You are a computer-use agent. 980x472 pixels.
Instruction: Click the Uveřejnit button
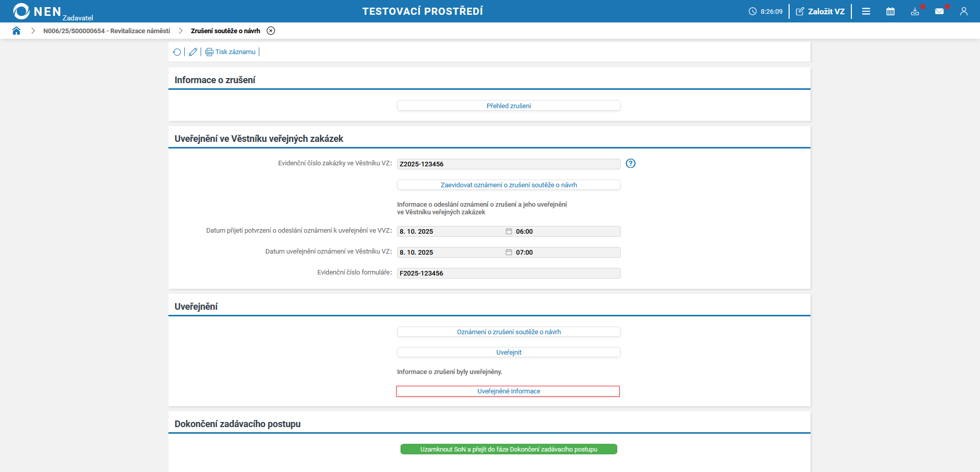click(508, 352)
